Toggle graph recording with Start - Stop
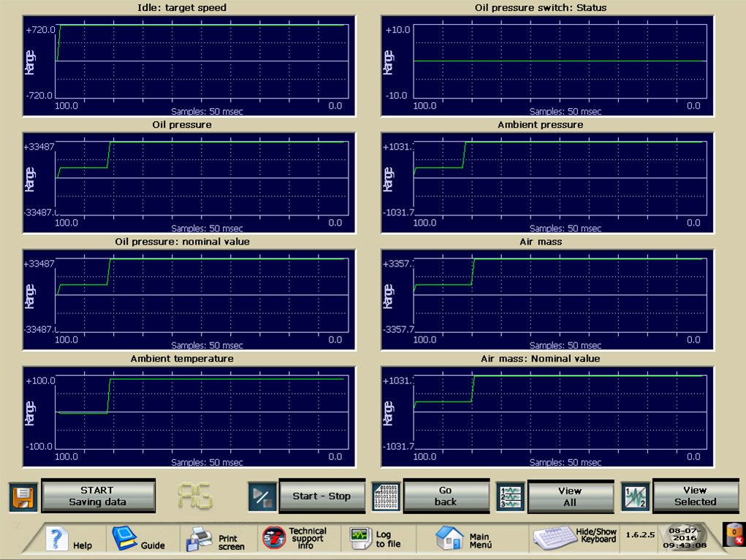Viewport: 746px width, 560px height. 321,496
